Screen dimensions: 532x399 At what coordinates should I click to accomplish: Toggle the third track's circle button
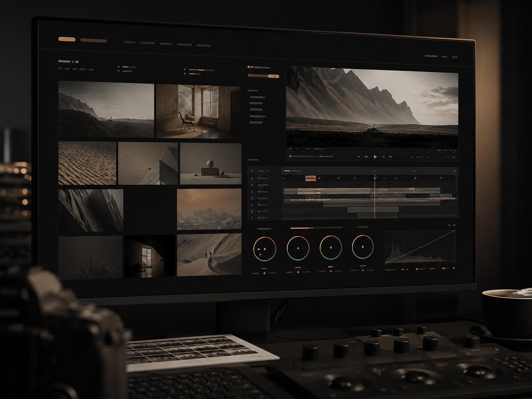click(x=252, y=192)
